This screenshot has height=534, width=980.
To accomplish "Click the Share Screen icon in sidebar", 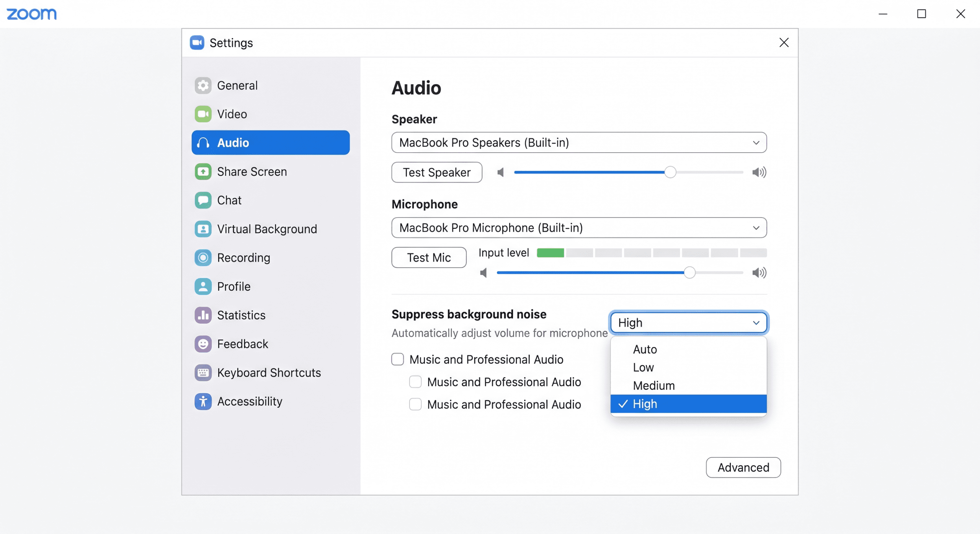I will click(x=203, y=171).
